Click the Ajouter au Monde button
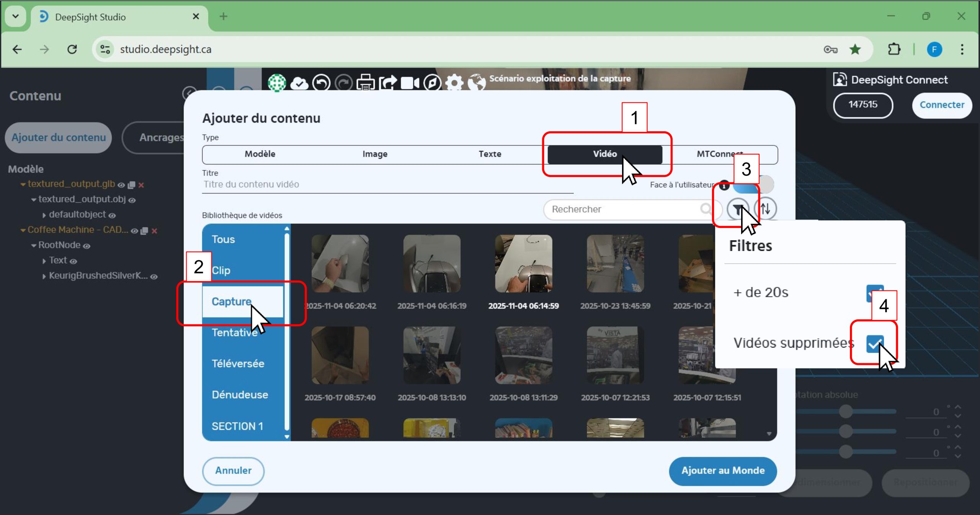 pos(722,471)
